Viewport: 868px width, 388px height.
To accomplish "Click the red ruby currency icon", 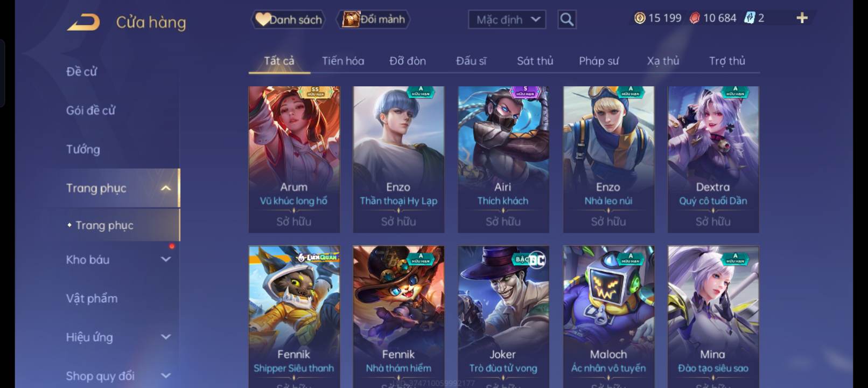I will point(695,18).
